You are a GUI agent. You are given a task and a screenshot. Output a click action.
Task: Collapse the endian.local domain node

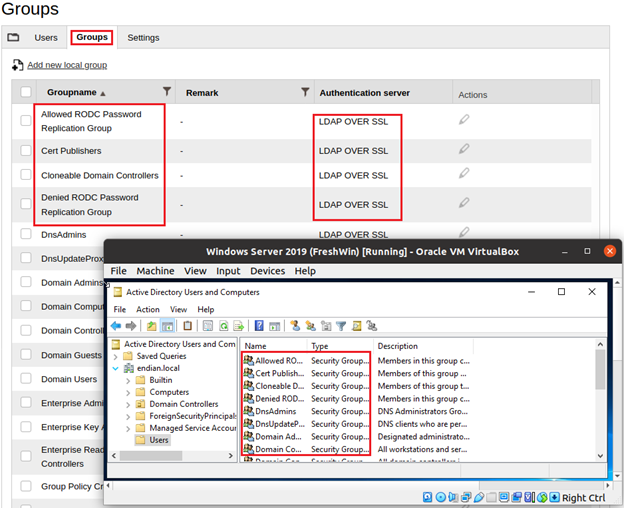[x=115, y=368]
